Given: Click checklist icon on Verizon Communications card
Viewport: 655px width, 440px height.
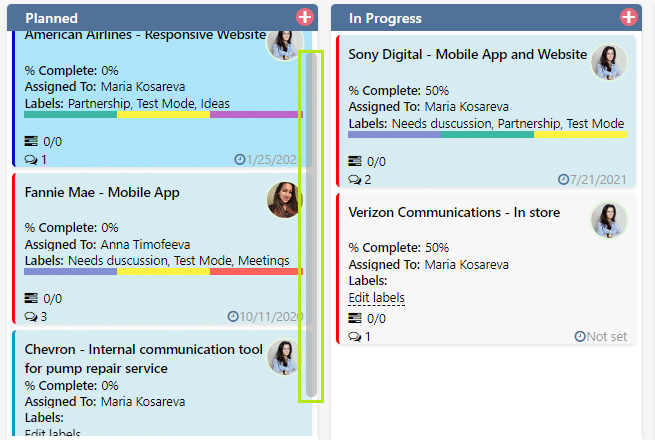Looking at the screenshot, I should [355, 318].
